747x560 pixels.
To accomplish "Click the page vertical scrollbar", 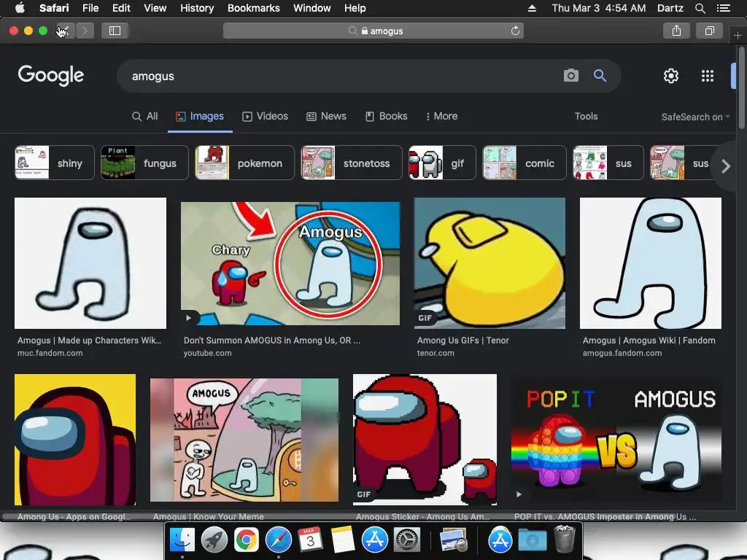I will coord(741,87).
